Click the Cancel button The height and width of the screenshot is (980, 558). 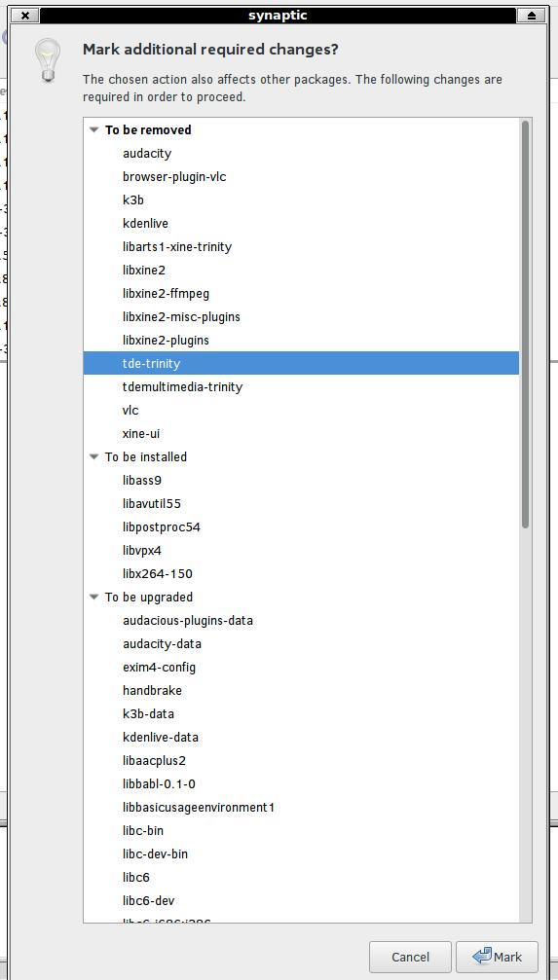tap(410, 957)
